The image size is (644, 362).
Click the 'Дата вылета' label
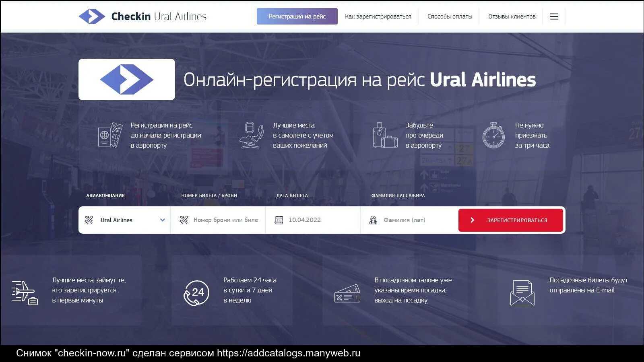click(x=292, y=195)
